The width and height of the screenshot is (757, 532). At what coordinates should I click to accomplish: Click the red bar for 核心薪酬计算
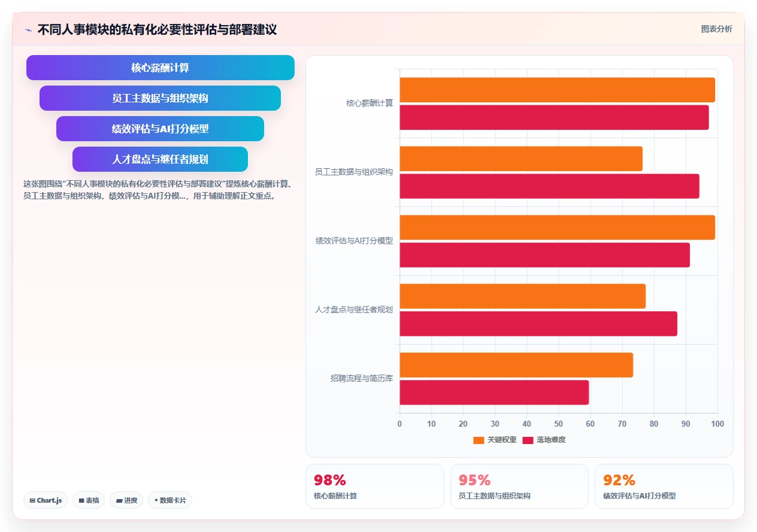[x=555, y=117]
